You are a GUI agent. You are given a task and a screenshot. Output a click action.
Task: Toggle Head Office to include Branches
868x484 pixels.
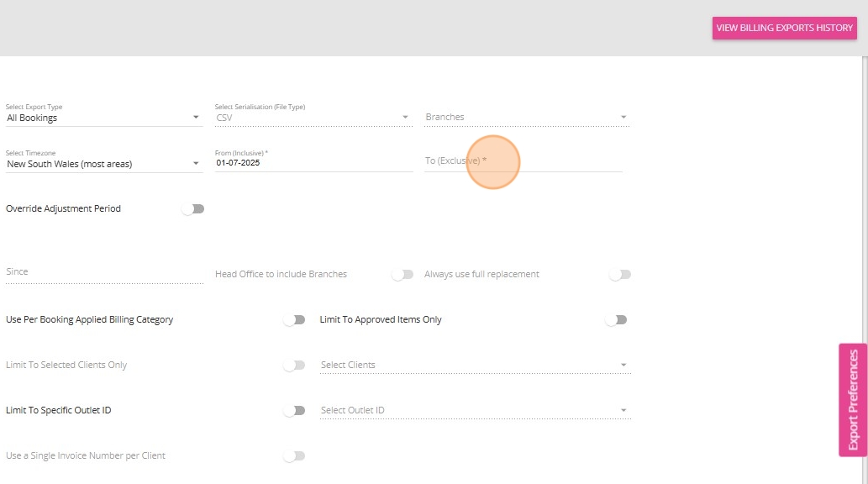402,275
